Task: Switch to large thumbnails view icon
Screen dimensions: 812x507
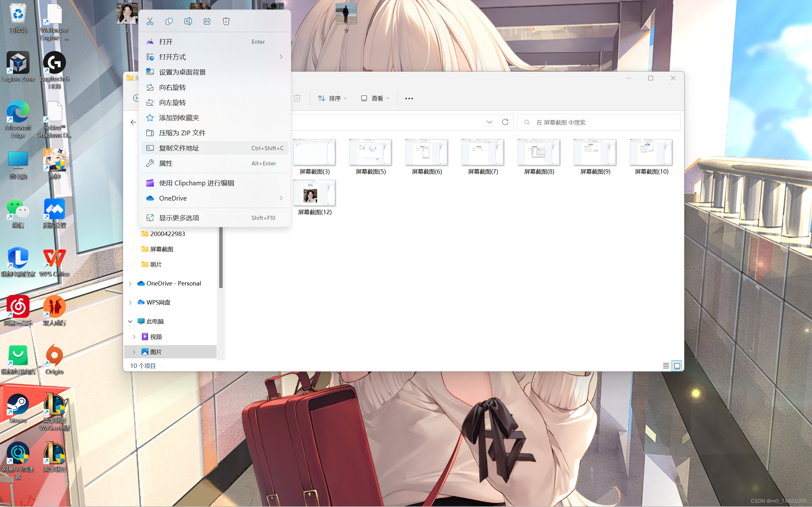Action: [677, 365]
